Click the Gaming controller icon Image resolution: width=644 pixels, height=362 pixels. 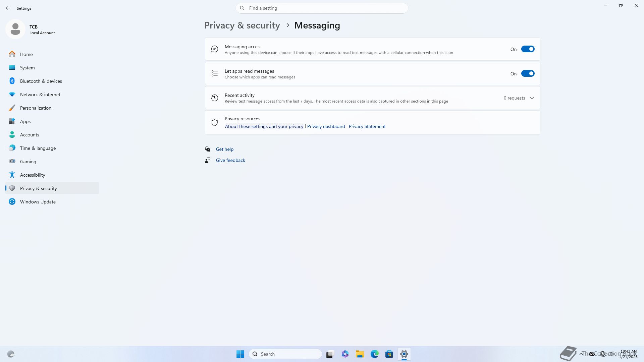12,162
